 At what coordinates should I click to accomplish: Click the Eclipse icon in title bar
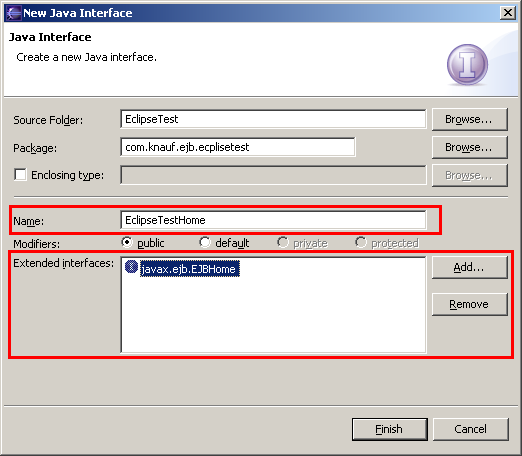coord(13,13)
